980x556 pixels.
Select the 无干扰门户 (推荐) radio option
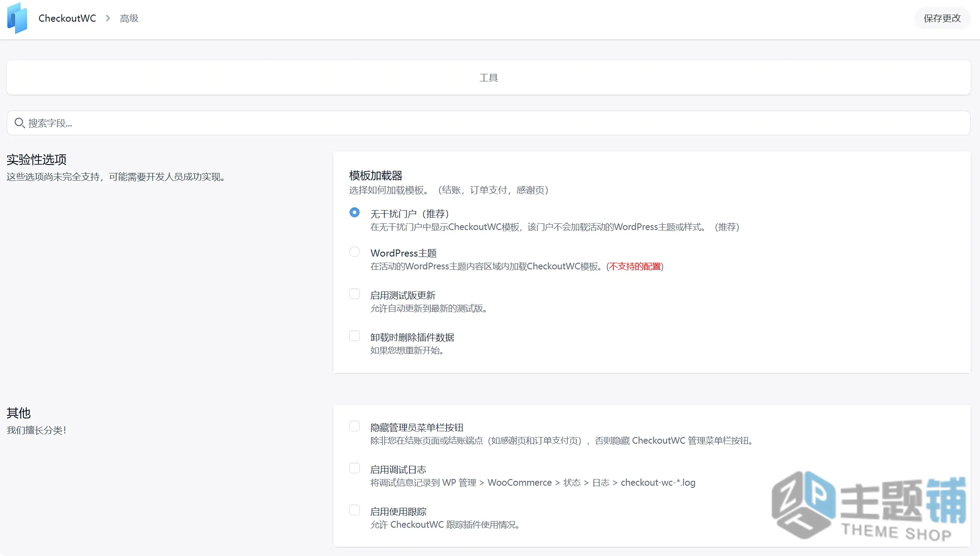coord(355,212)
